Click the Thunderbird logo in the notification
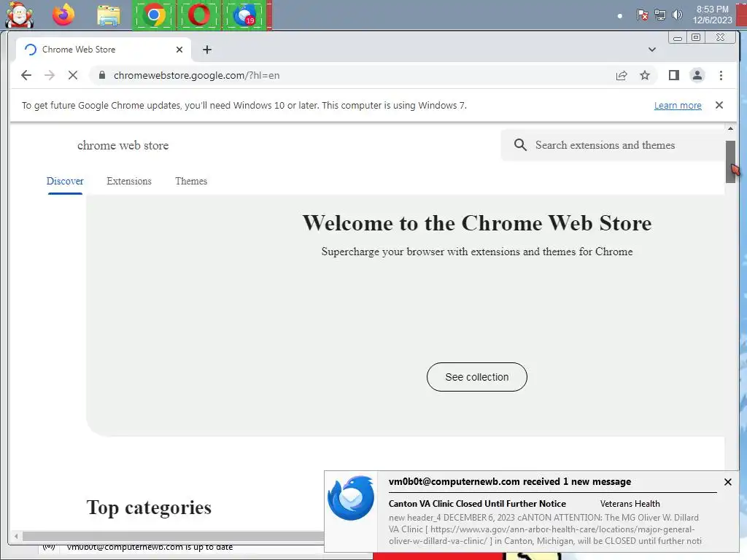This screenshot has width=747, height=560. coord(351,498)
